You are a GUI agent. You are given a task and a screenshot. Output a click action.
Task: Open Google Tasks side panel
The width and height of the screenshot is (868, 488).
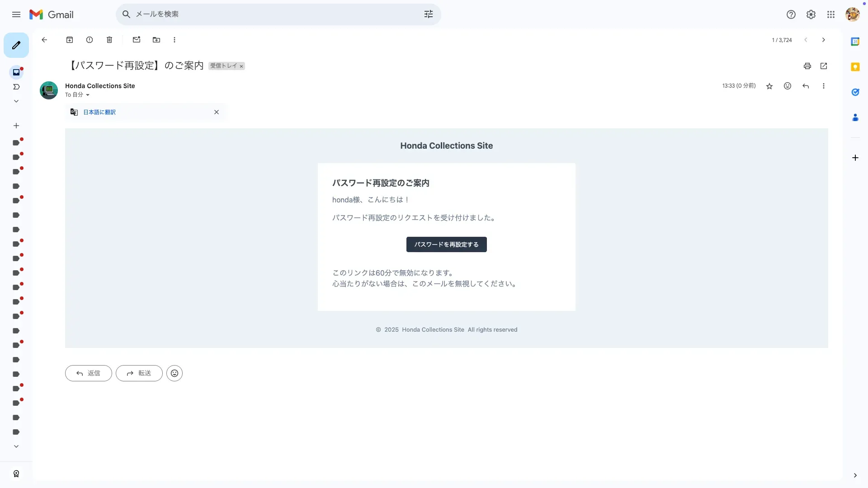click(855, 92)
